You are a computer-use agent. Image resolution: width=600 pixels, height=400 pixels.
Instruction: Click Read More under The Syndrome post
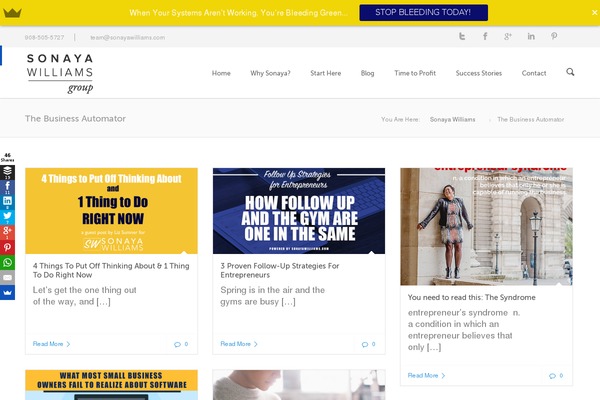pyautogui.click(x=426, y=376)
